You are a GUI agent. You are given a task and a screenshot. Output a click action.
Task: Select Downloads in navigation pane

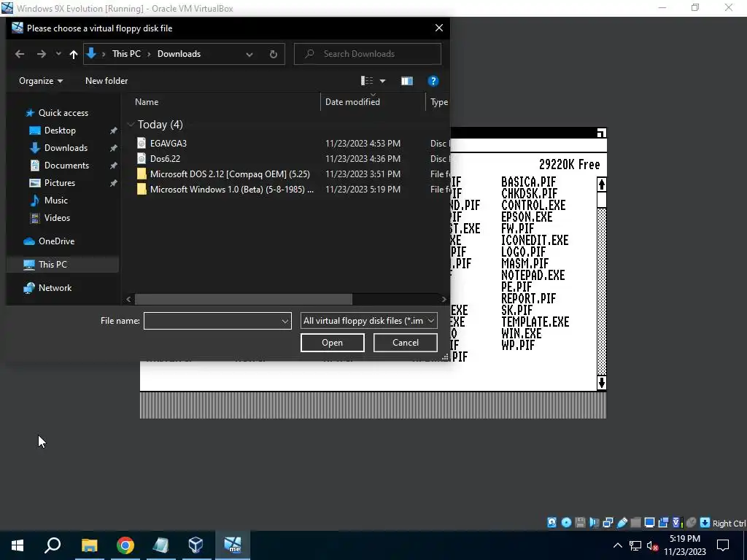(x=66, y=148)
